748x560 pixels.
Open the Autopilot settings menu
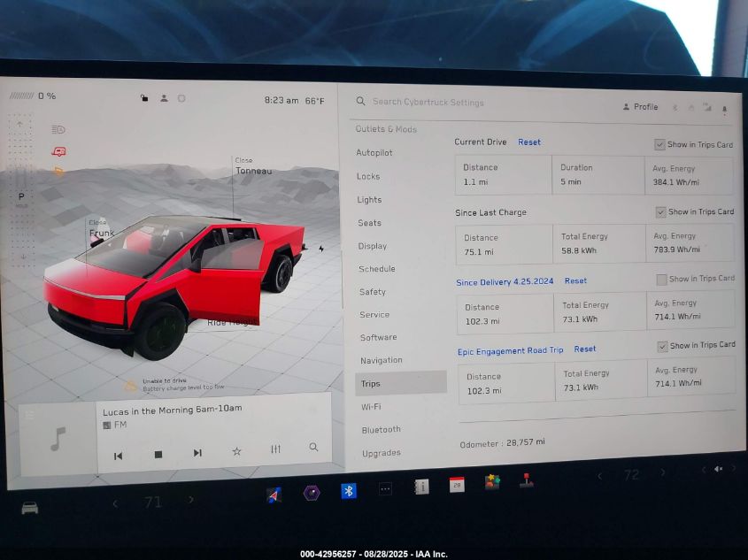374,153
